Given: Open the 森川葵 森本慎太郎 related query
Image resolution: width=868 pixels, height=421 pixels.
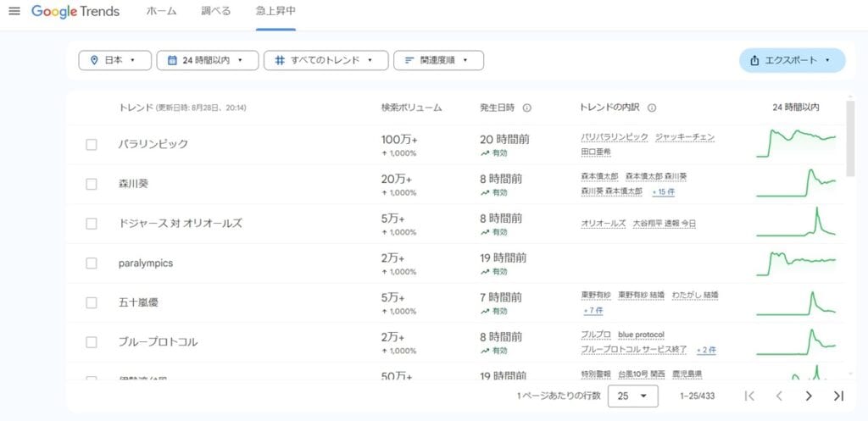Looking at the screenshot, I should point(612,191).
